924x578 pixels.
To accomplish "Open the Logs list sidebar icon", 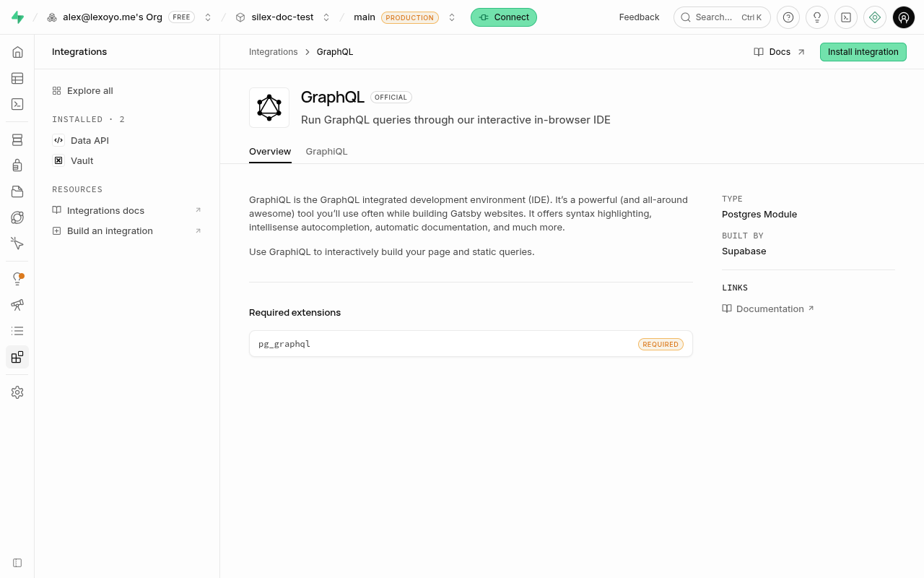I will tap(17, 331).
